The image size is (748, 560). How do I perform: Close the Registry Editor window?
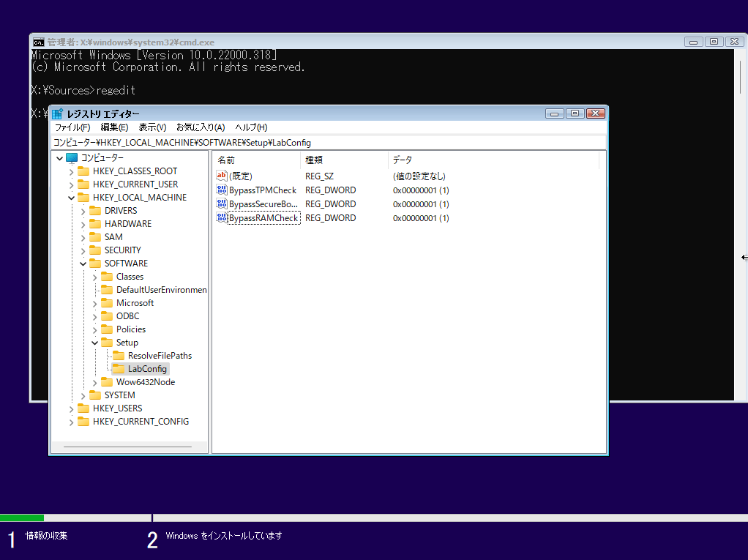click(x=596, y=113)
